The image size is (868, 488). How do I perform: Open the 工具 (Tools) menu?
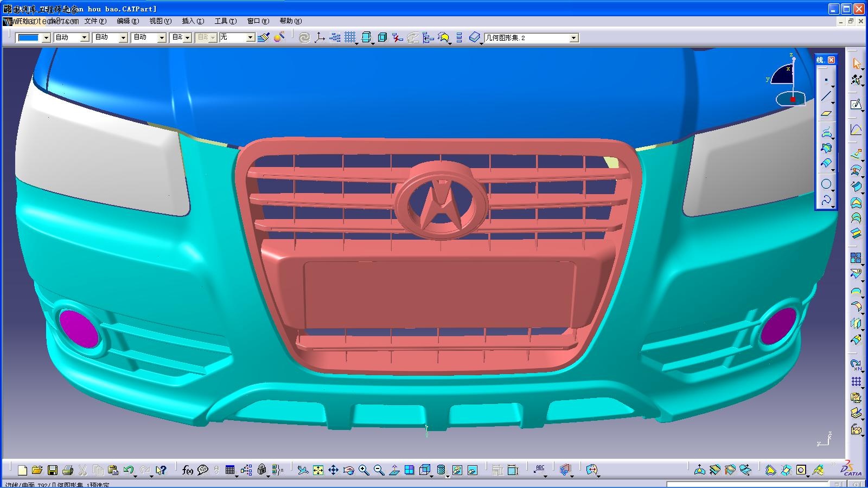click(x=225, y=21)
